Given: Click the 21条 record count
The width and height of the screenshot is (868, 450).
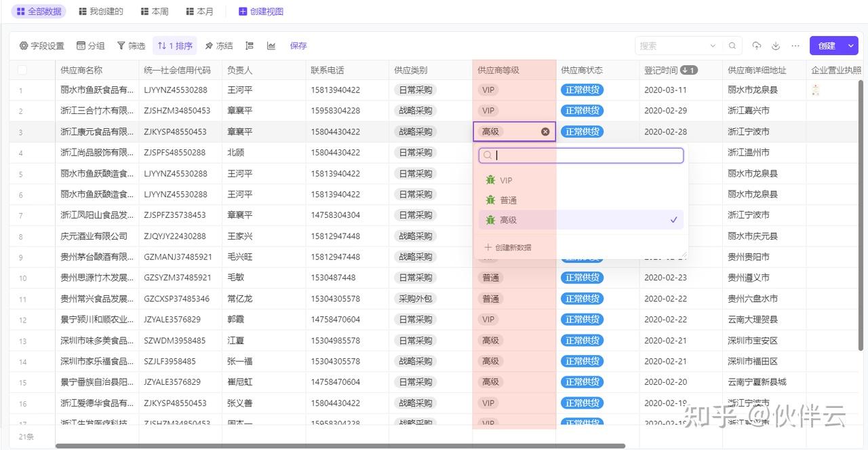Looking at the screenshot, I should pos(26,436).
